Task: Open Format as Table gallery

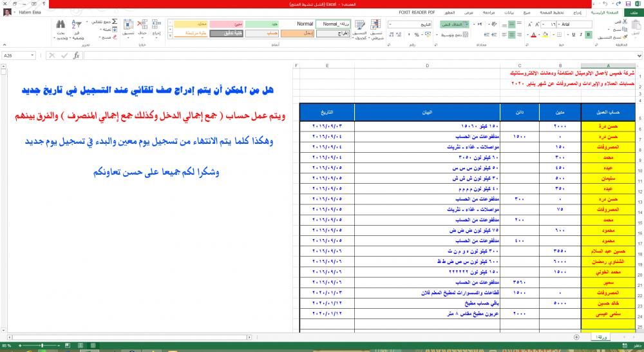Action: (x=360, y=29)
